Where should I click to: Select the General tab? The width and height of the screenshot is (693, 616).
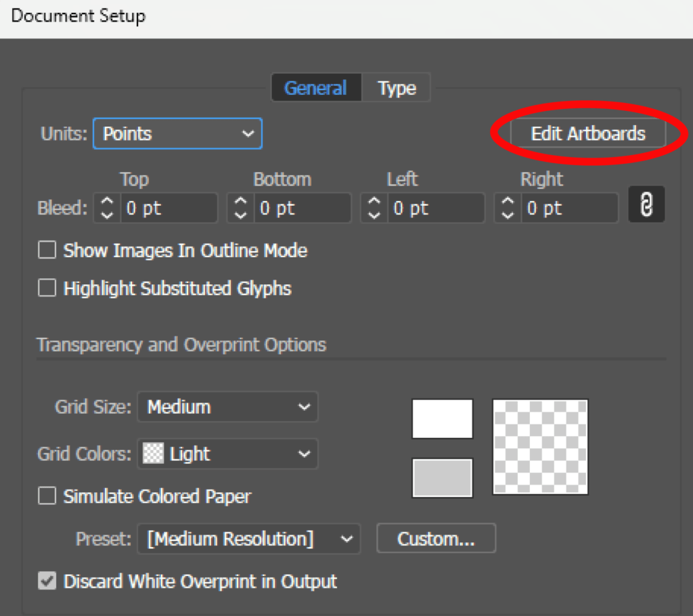[x=315, y=88]
